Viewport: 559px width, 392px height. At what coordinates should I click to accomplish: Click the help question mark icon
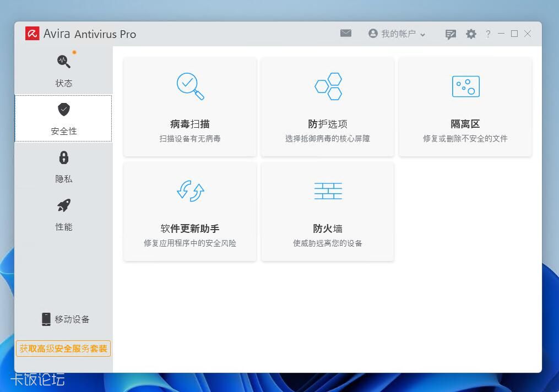point(488,34)
